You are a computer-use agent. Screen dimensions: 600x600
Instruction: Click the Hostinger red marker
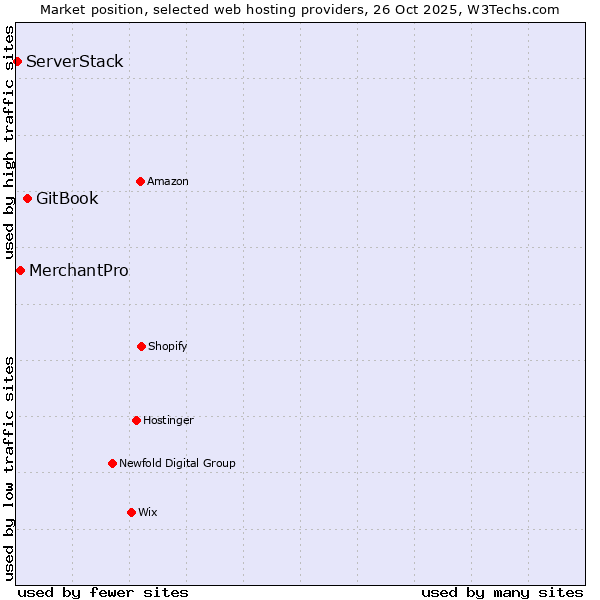pyautogui.click(x=136, y=420)
